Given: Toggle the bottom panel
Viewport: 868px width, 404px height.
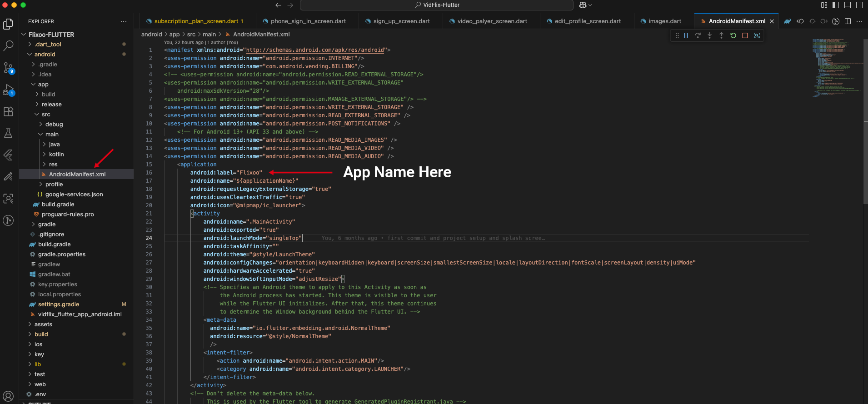Looking at the screenshot, I should tap(848, 5).
